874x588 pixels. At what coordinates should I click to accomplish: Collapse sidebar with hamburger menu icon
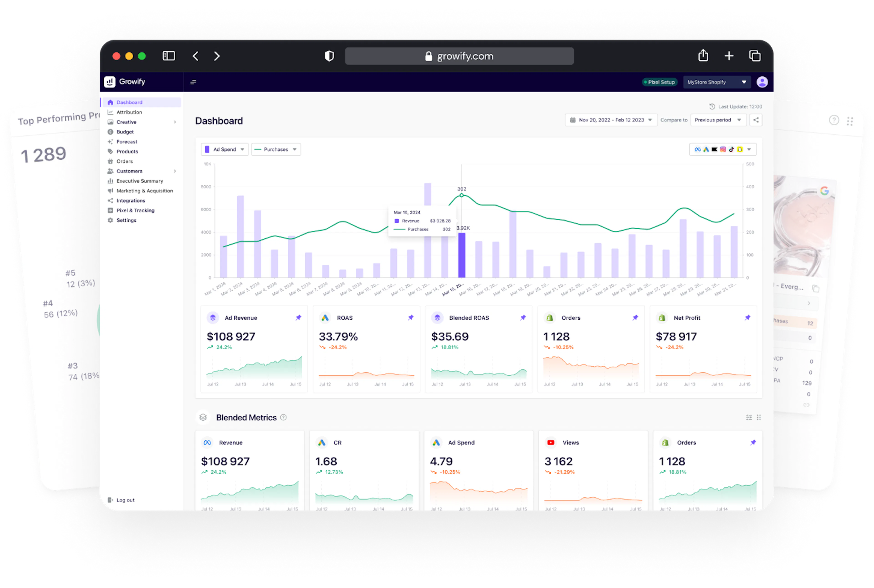[193, 82]
